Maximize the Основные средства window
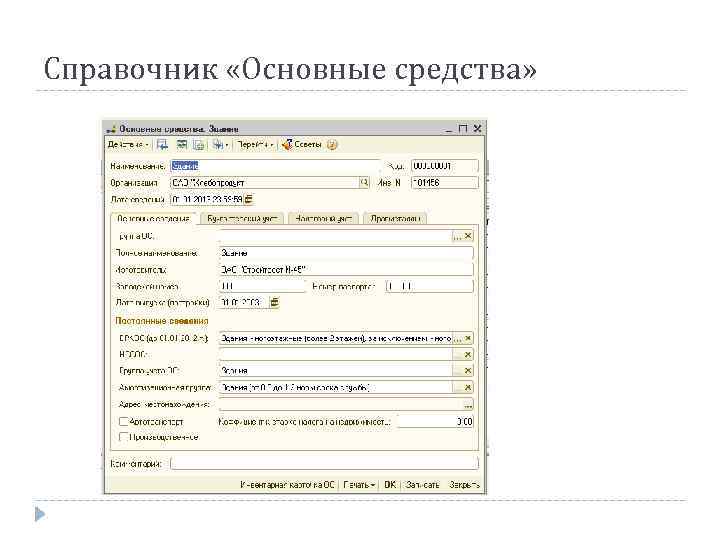This screenshot has height=540, width=720. (x=463, y=129)
